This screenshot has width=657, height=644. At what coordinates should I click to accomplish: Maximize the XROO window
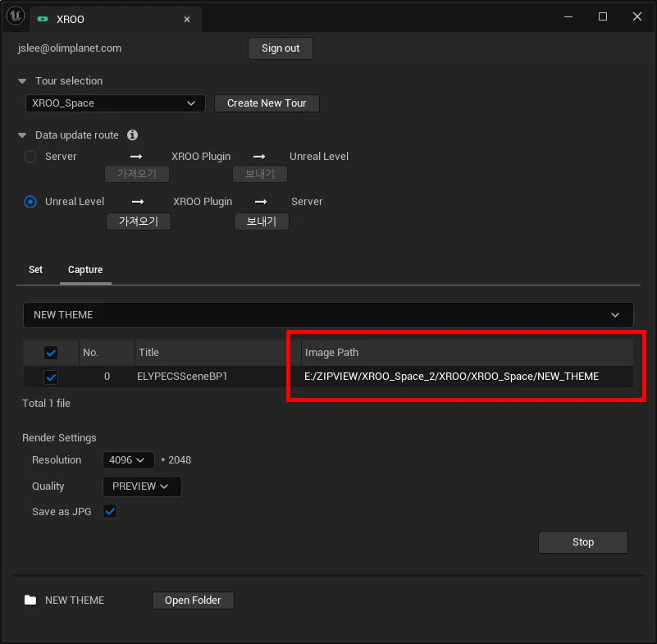[x=603, y=16]
